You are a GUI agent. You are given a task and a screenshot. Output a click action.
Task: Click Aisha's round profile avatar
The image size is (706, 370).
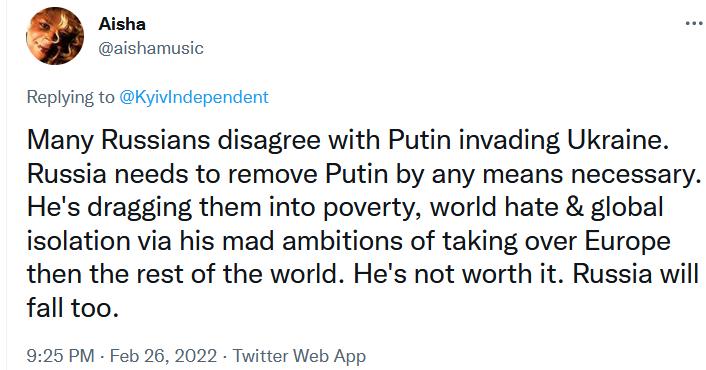[x=55, y=36]
